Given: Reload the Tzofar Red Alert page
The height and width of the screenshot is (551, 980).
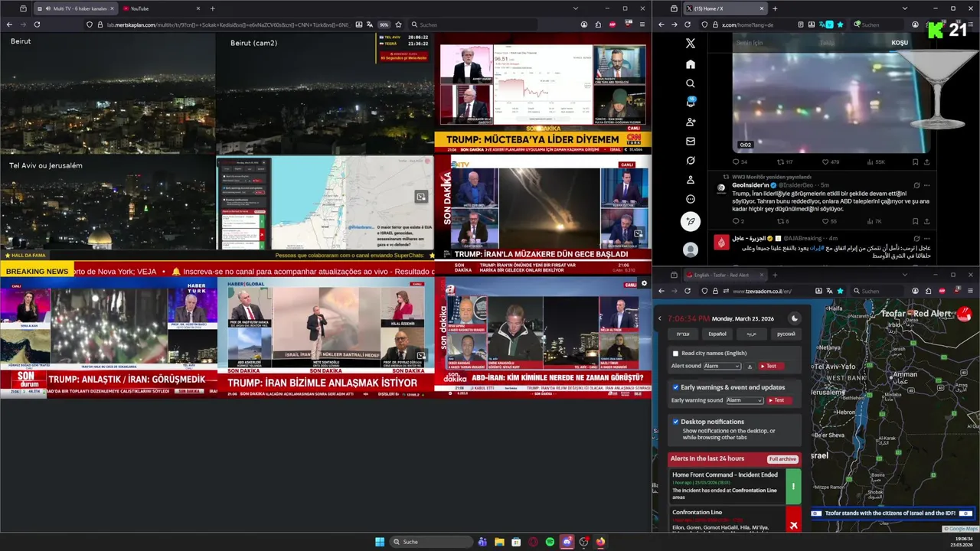Looking at the screenshot, I should coord(688,291).
